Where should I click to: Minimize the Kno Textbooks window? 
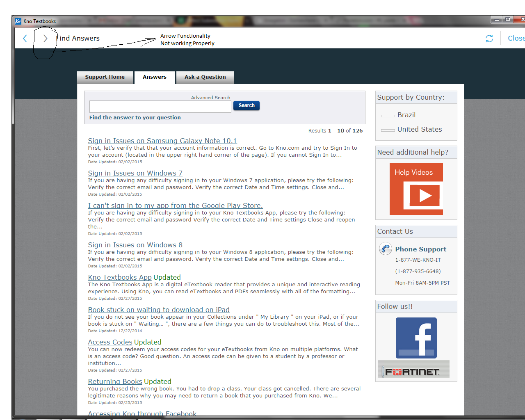click(497, 20)
